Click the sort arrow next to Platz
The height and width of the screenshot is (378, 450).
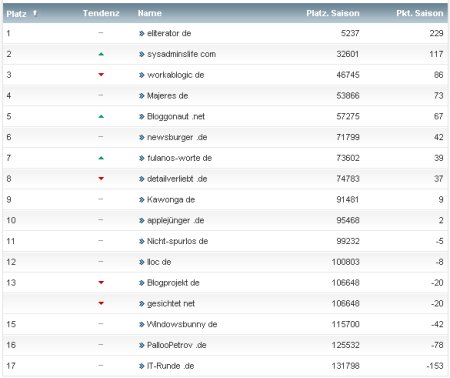pos(35,13)
